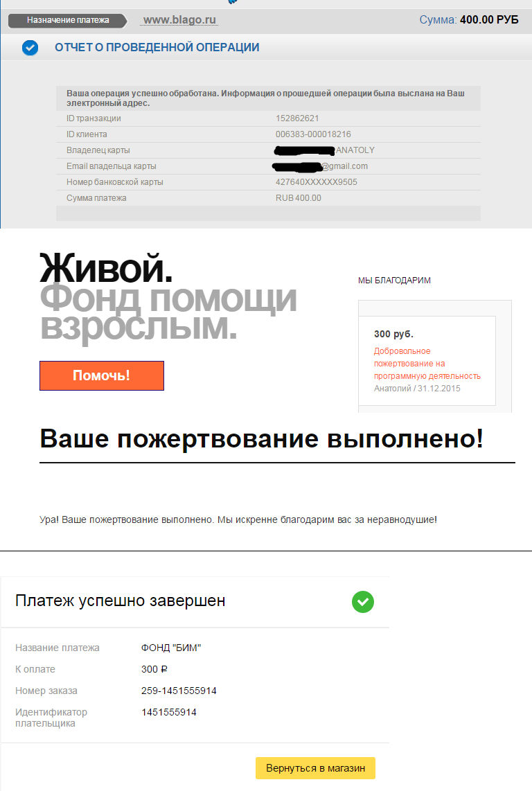Viewport: 532px width, 791px height.
Task: Click the Назначение платежа label tag
Action: (x=68, y=20)
